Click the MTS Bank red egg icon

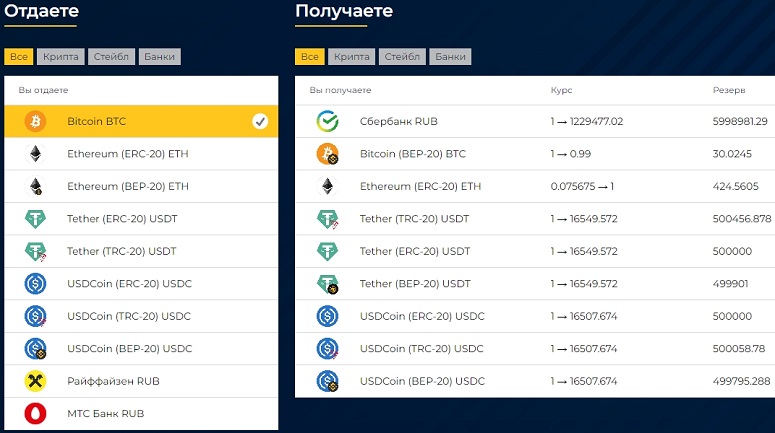35,414
